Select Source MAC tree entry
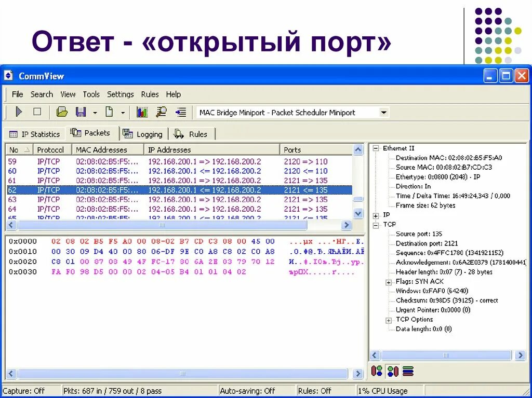The height and width of the screenshot is (398, 532). click(x=444, y=167)
